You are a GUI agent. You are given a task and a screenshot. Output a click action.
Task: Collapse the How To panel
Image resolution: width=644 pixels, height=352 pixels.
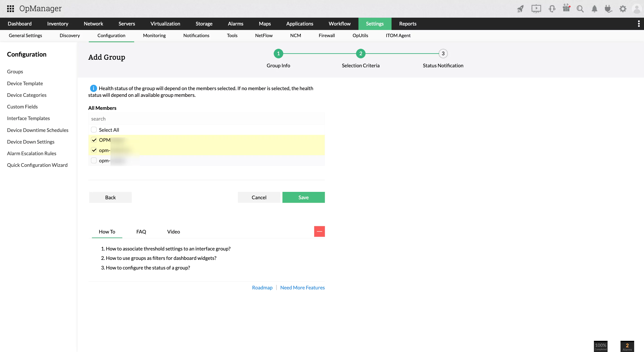pyautogui.click(x=319, y=231)
